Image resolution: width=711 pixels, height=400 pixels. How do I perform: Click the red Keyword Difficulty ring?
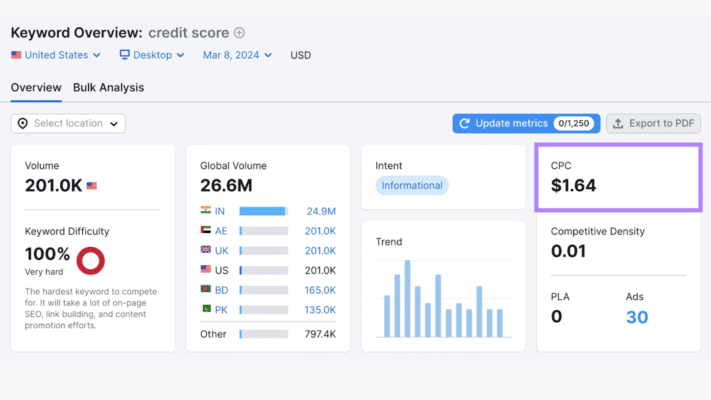click(91, 261)
